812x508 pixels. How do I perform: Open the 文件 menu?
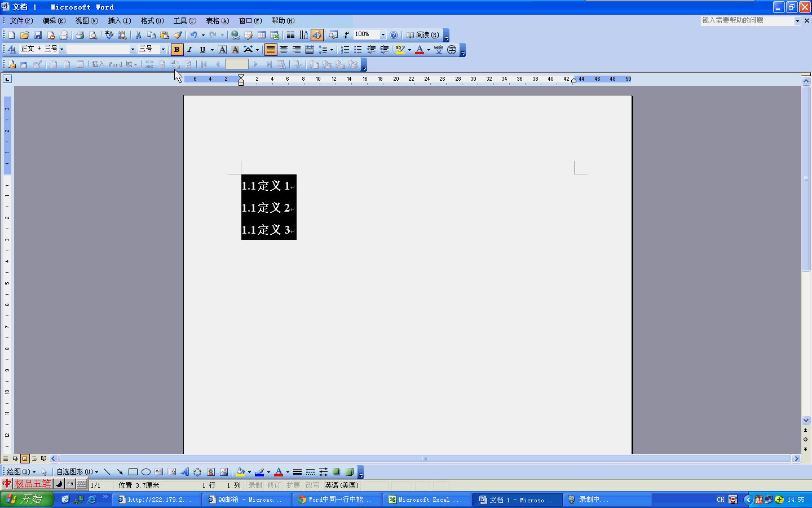(x=21, y=21)
